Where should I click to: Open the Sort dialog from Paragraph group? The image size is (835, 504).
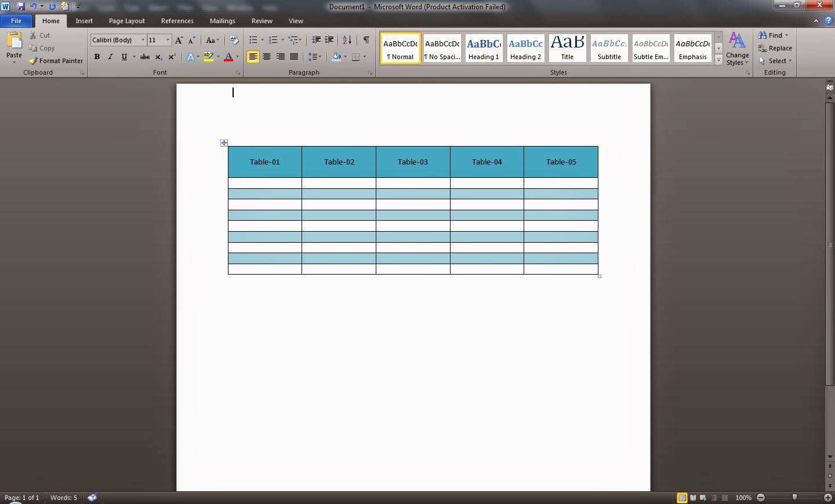[346, 40]
